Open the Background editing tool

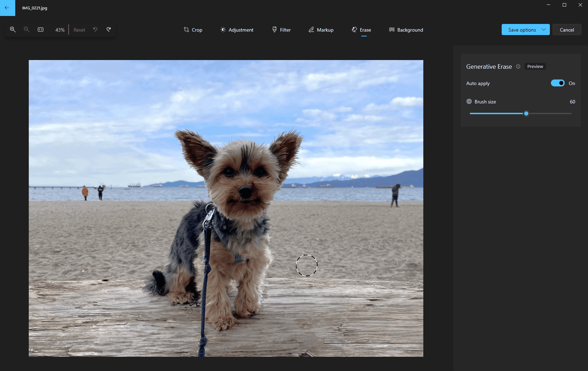[x=406, y=30]
